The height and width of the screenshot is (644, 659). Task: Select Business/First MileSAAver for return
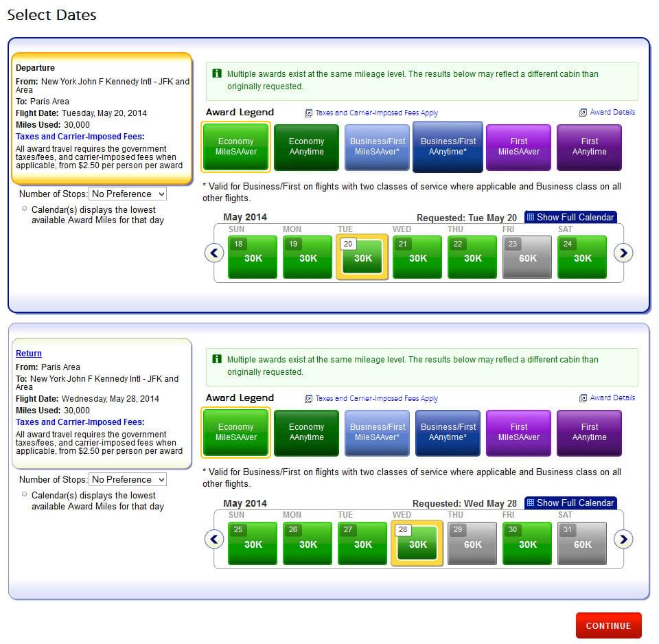[377, 432]
